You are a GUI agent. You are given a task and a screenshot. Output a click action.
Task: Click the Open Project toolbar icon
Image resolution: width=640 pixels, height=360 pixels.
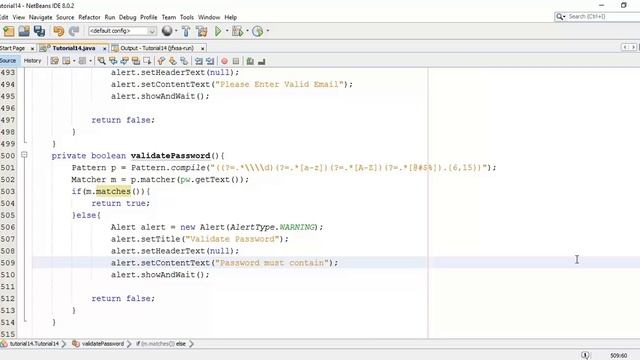click(x=24, y=31)
